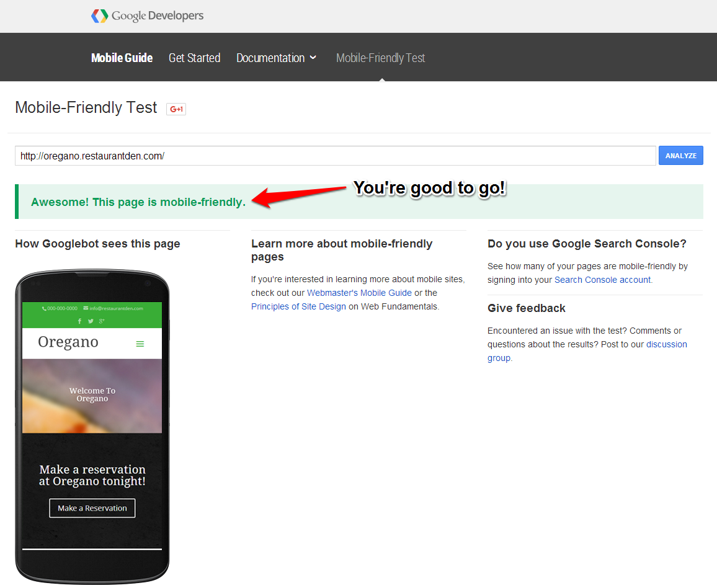The width and height of the screenshot is (717, 588).
Task: Open the Mobile Guide nav item
Action: [122, 58]
